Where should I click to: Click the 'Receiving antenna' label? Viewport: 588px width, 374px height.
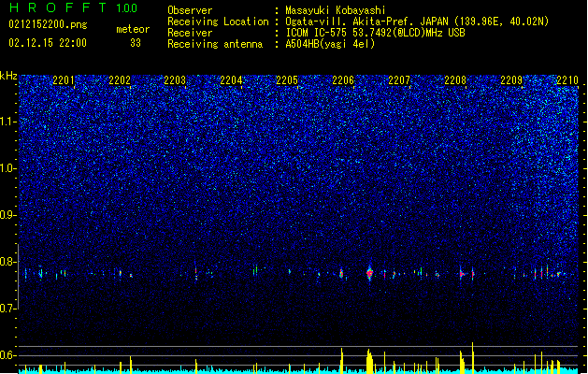click(x=215, y=44)
